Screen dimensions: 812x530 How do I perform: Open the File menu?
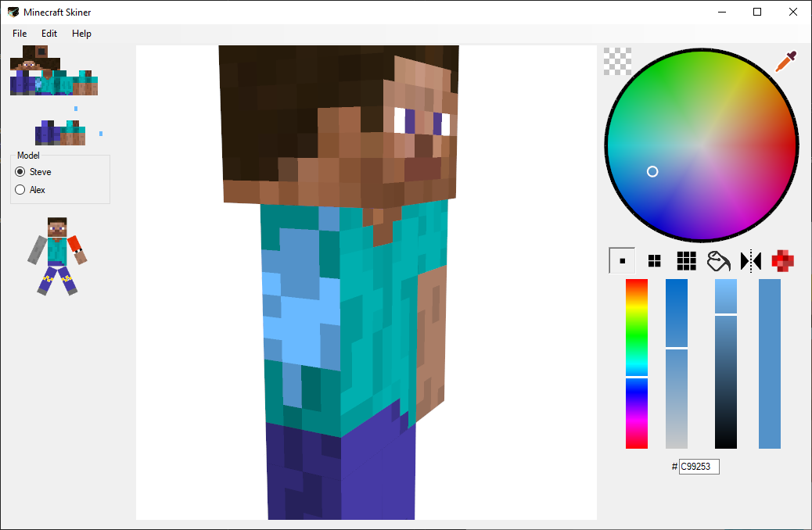point(20,34)
